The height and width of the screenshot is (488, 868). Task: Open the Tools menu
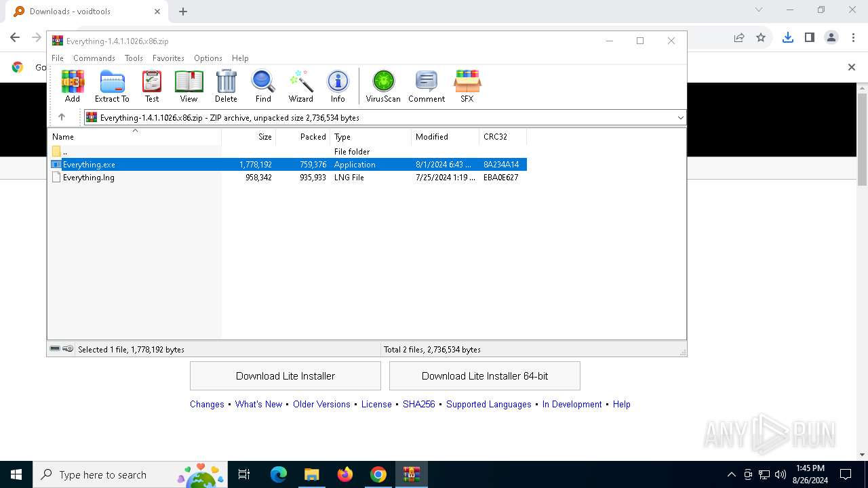pos(134,58)
